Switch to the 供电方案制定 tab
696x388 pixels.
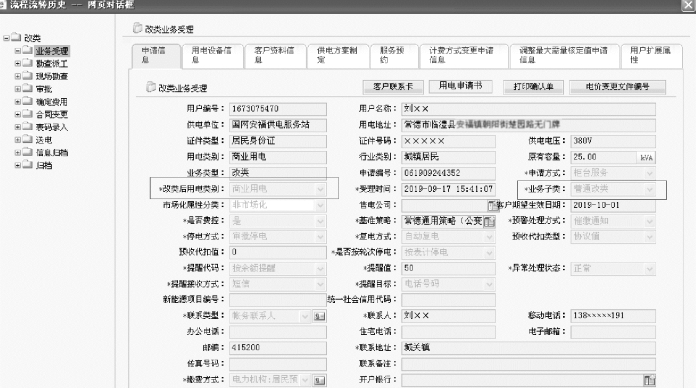click(338, 55)
